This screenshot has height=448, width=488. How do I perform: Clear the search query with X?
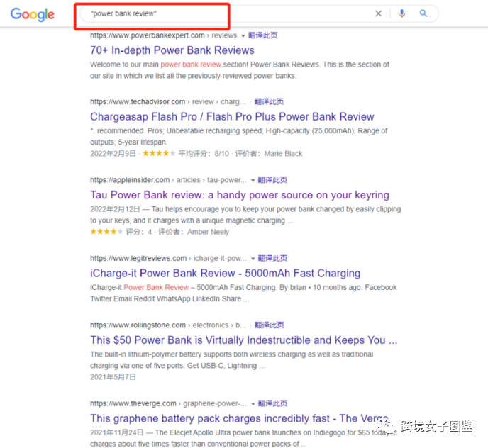pyautogui.click(x=379, y=13)
